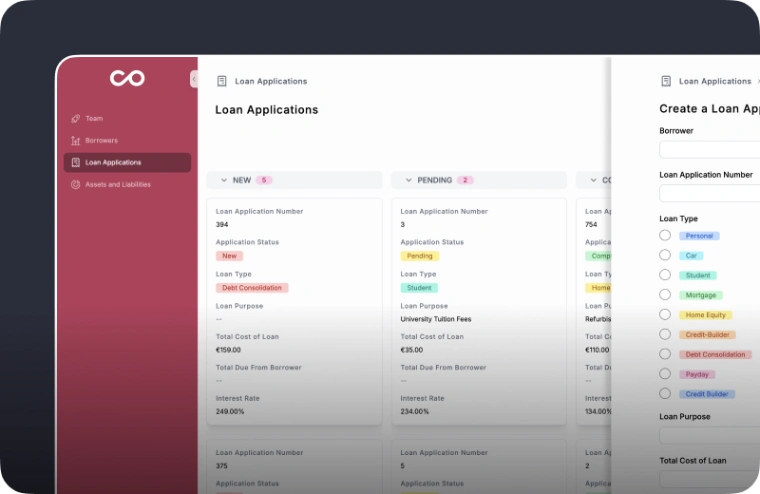Click the NEW column count badge 5

[x=264, y=180]
